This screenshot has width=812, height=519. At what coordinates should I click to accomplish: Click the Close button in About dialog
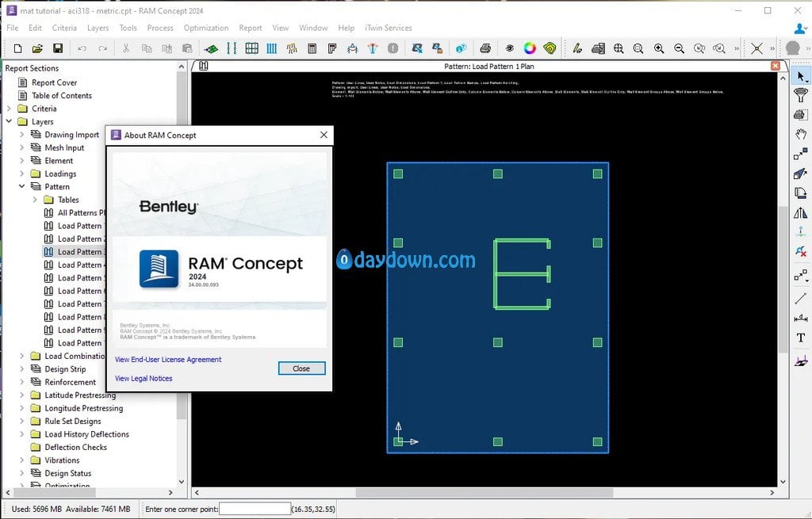tap(302, 368)
